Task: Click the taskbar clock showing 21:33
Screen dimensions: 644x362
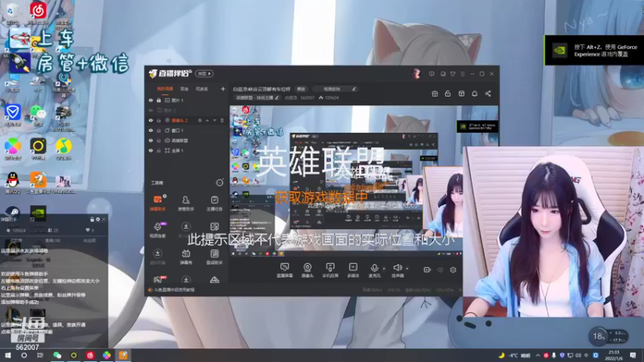Action: 613,355
